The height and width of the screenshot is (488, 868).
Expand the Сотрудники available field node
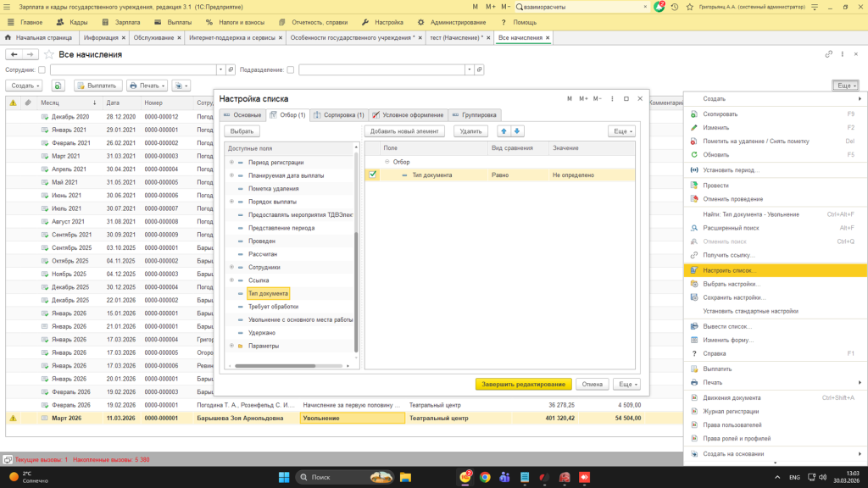pyautogui.click(x=231, y=267)
